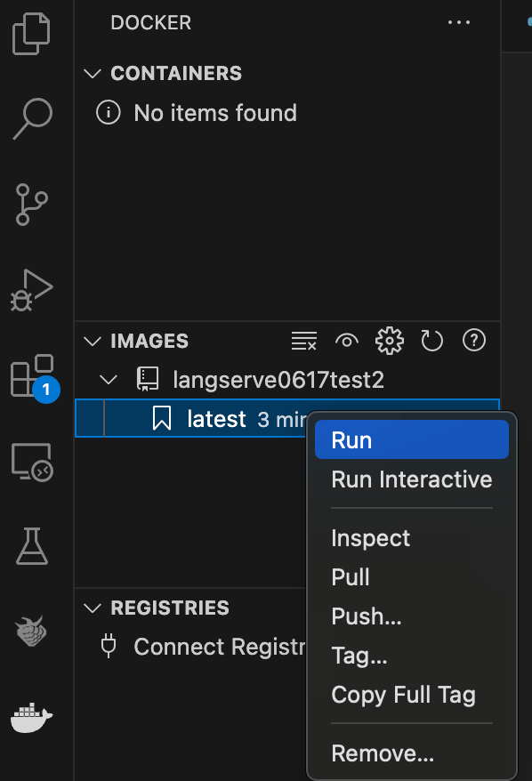Open Images help question mark
The width and height of the screenshot is (532, 781).
[x=474, y=341]
